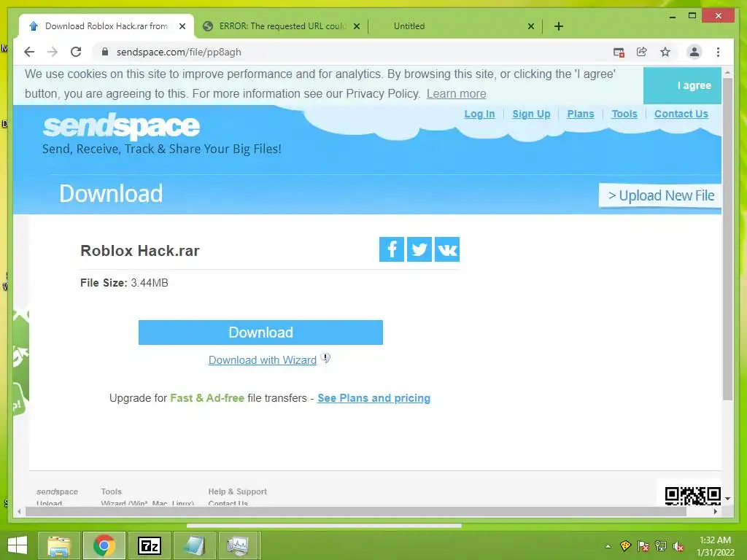Click the horizontal scrollbar thumb
This screenshot has width=747, height=560.
coord(356,511)
